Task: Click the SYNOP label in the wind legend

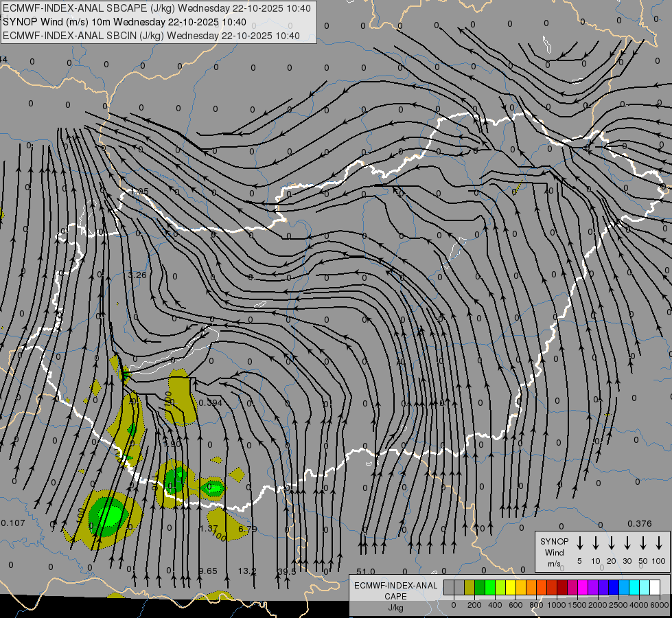Action: click(554, 542)
